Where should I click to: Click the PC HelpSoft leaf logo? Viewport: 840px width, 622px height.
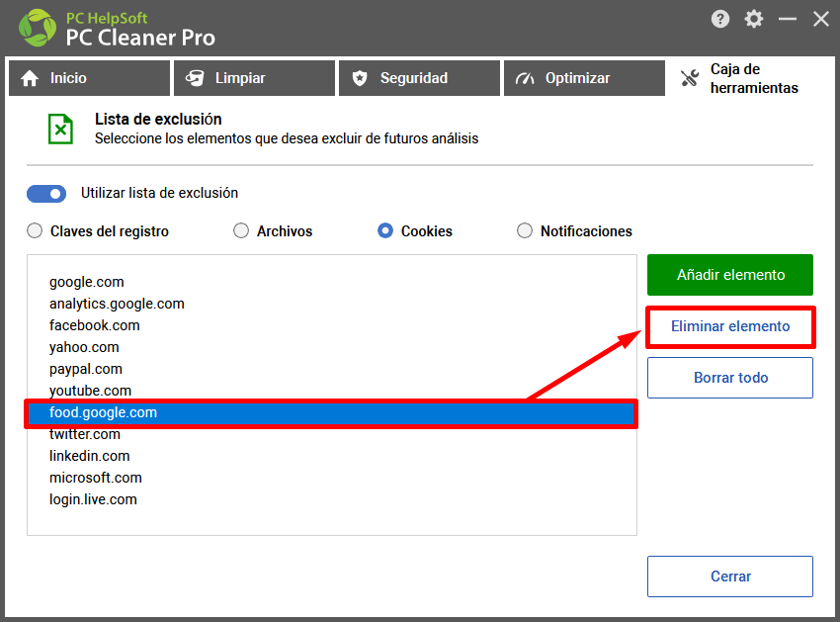tap(37, 28)
